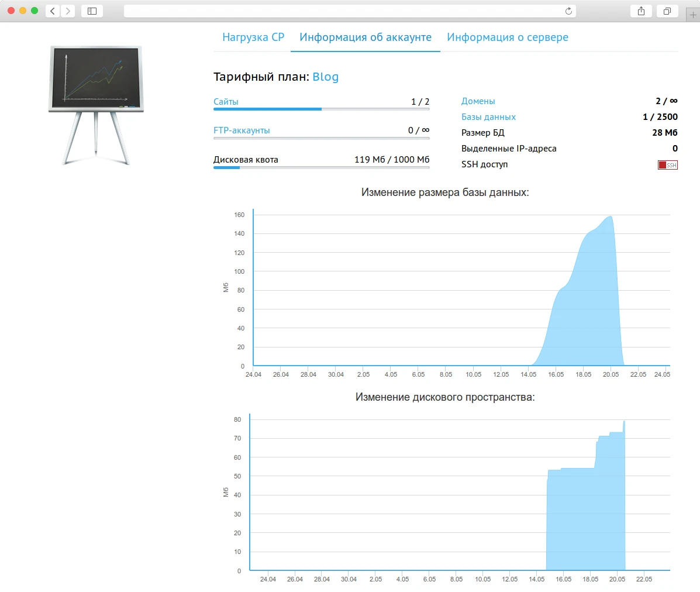This screenshot has height=592, width=700.
Task: Open the Blog tariff plan link
Action: 325,77
